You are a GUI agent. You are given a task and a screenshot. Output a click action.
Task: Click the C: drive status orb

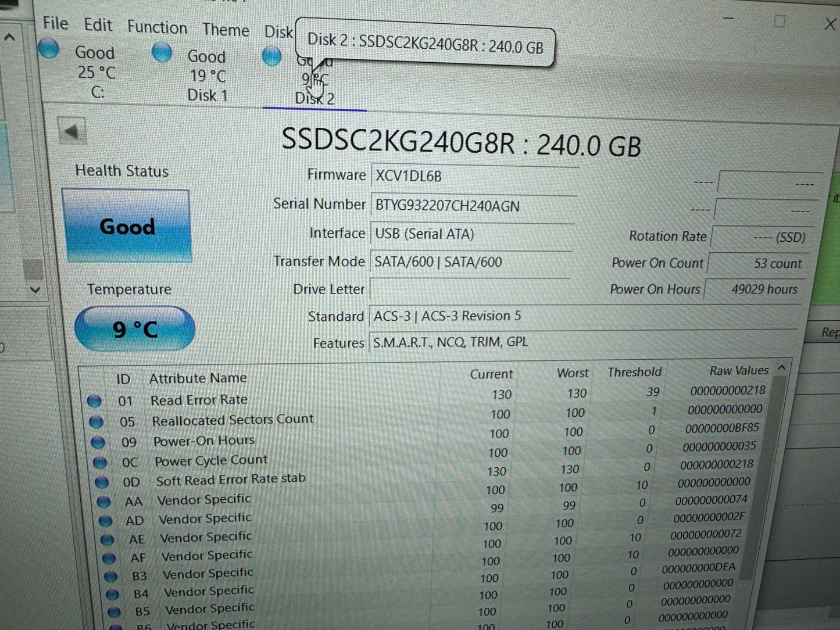[49, 49]
